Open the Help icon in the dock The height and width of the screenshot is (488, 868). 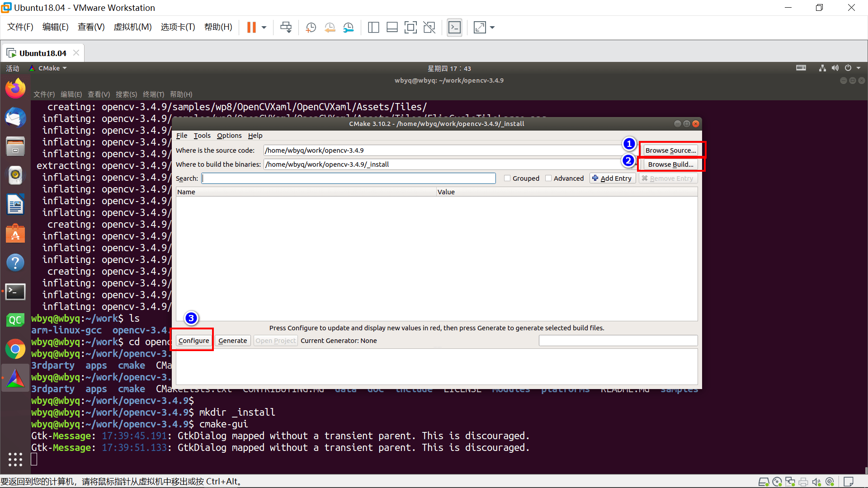pos(15,263)
